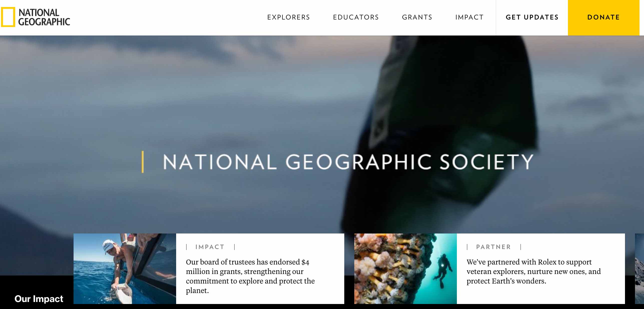Click the yellow vertical bar beside the title
Viewport: 644px width, 309px height.
click(143, 162)
